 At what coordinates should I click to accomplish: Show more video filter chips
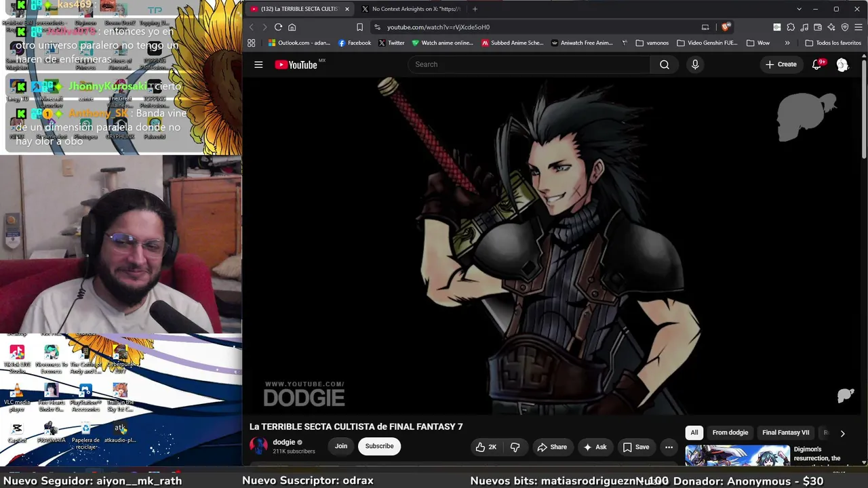(x=842, y=433)
